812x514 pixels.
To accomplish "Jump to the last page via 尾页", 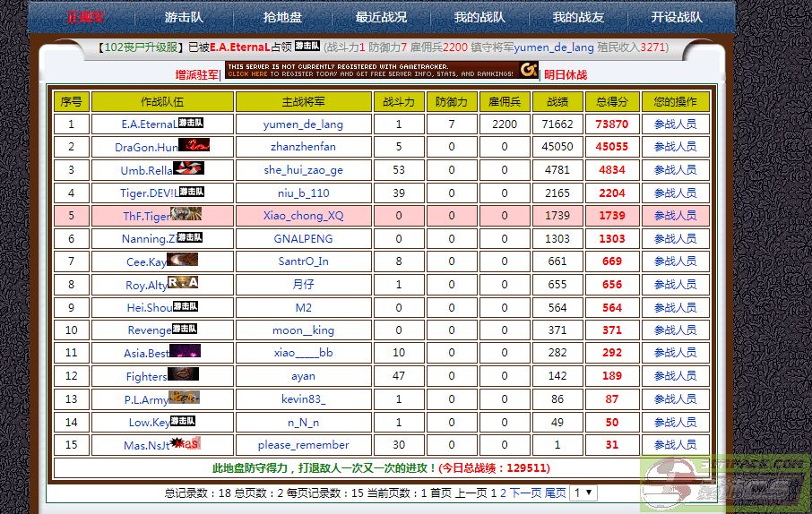I will point(556,493).
